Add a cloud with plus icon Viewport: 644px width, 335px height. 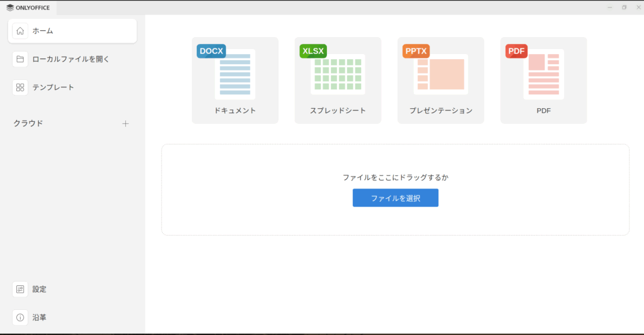(125, 124)
